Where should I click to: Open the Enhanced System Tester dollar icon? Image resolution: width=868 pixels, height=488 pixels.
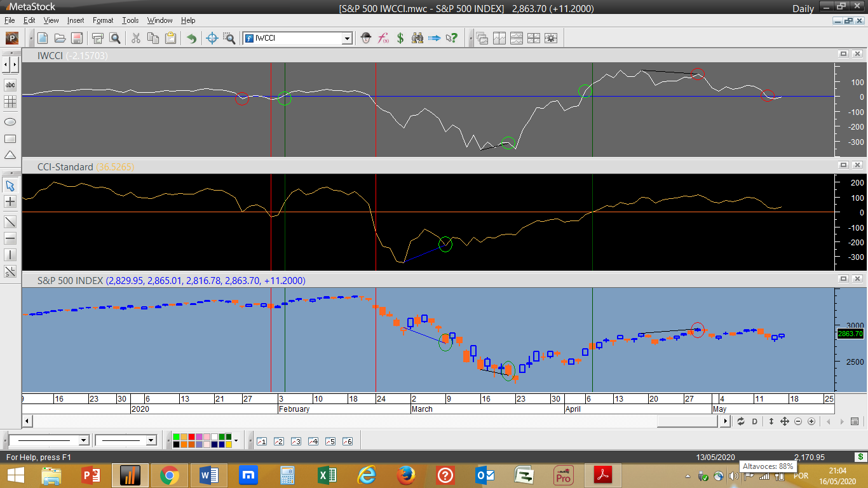pos(400,38)
